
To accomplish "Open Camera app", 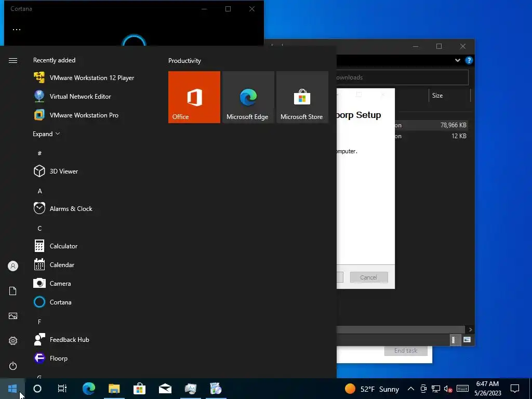I will click(52, 283).
